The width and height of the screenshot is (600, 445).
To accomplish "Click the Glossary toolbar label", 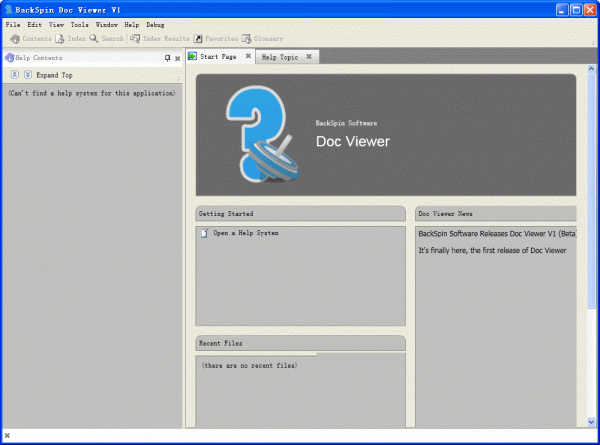I will [268, 39].
